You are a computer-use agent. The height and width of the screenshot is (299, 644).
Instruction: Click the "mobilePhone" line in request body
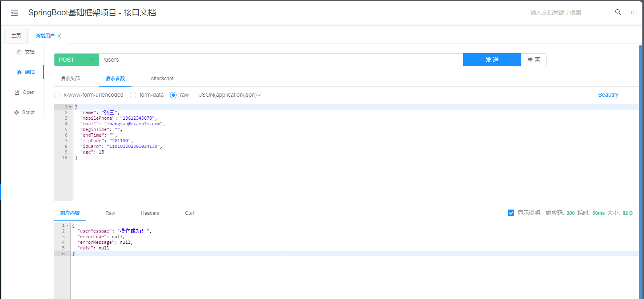click(x=118, y=118)
